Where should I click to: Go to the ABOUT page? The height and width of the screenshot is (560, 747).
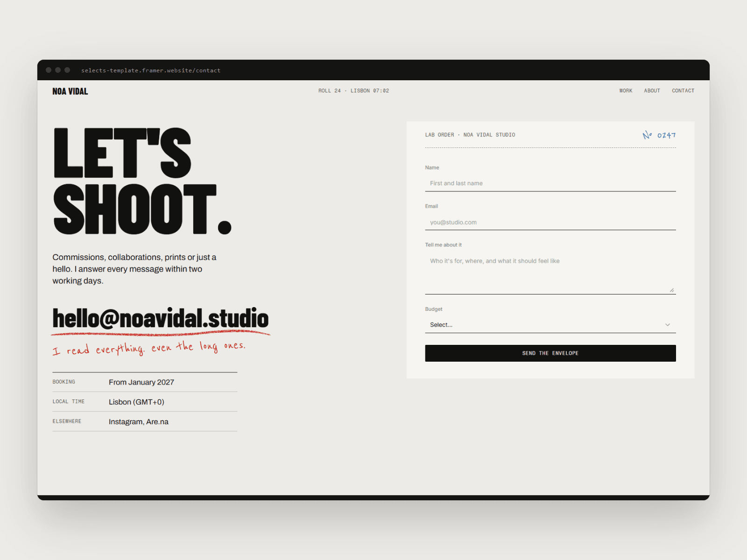tap(652, 91)
